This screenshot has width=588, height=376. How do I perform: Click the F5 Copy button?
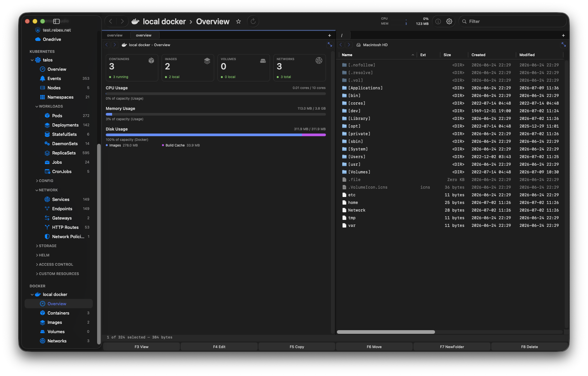[x=297, y=346]
